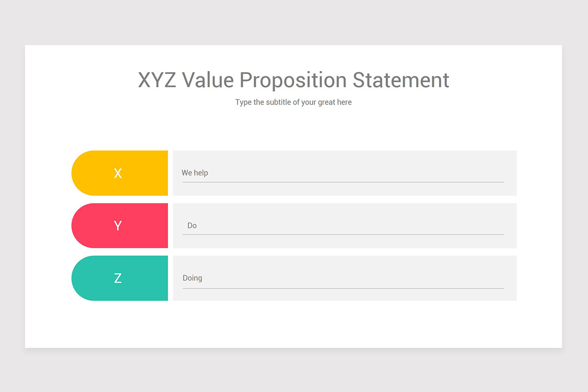
Task: Click the 'Do' placeholder text
Action: click(192, 225)
